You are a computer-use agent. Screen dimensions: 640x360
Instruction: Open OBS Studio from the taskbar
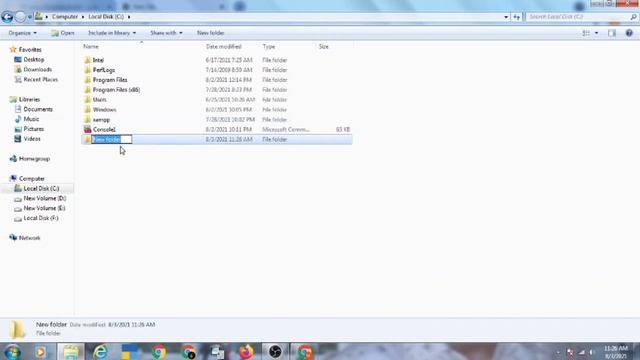point(275,352)
